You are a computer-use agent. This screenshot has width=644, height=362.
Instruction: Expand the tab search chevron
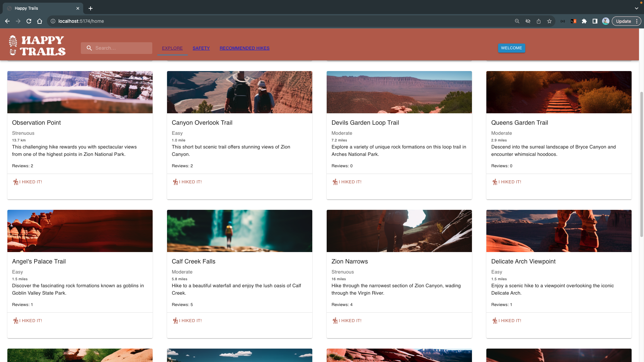coord(636,8)
